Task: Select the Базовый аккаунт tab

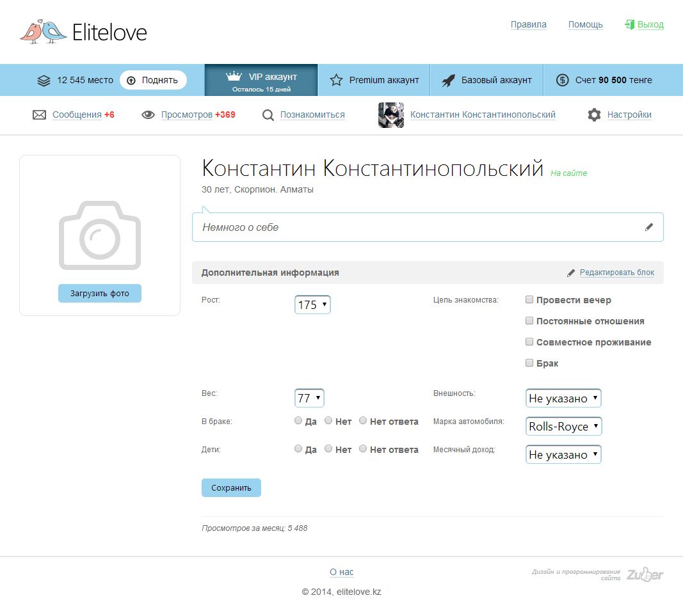Action: click(486, 80)
